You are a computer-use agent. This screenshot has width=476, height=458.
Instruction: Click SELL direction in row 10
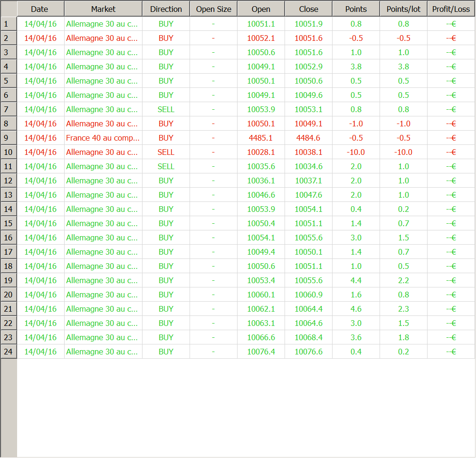[166, 152]
